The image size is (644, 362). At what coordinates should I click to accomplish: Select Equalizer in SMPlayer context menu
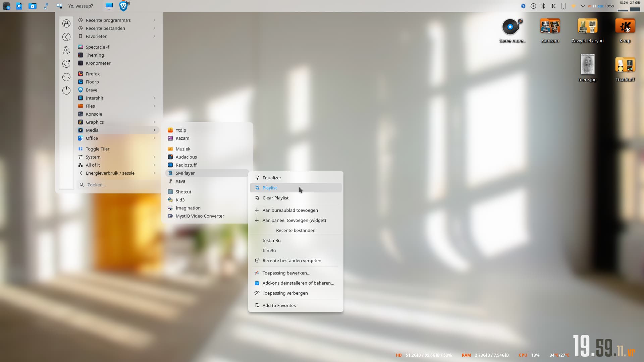coord(296,178)
